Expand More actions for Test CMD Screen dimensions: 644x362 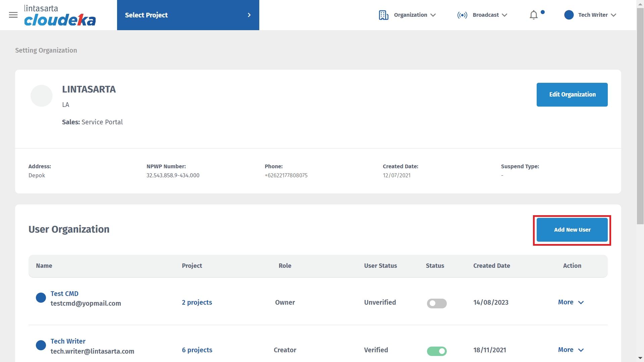point(571,302)
